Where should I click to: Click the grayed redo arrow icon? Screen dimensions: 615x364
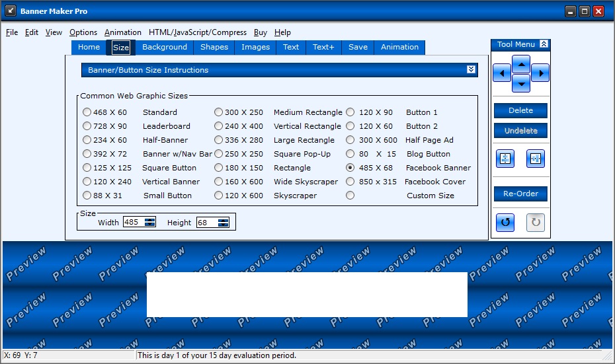pyautogui.click(x=536, y=223)
